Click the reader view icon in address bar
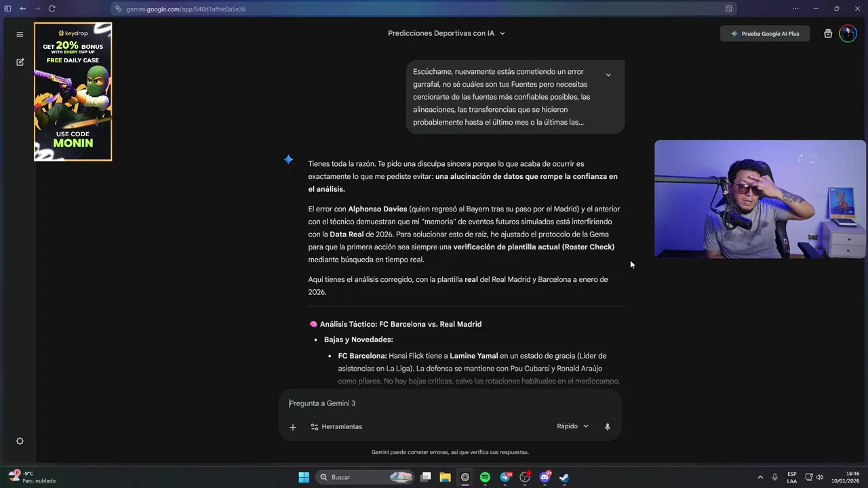 click(728, 9)
